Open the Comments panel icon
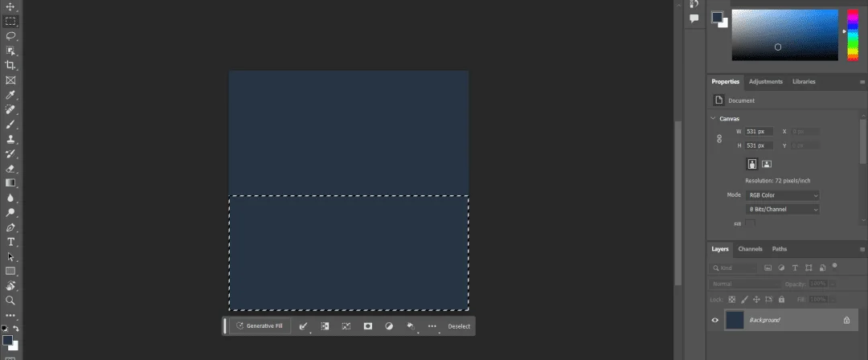This screenshot has width=868, height=360. click(694, 18)
